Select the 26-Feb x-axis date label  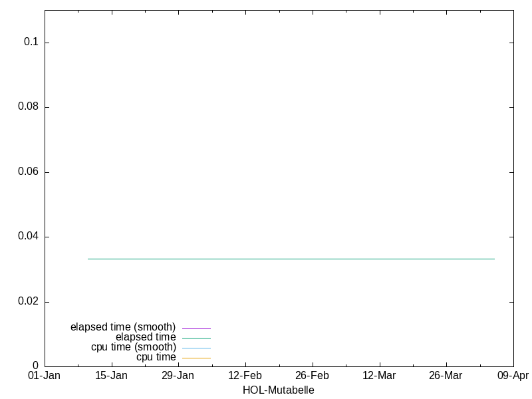point(313,376)
